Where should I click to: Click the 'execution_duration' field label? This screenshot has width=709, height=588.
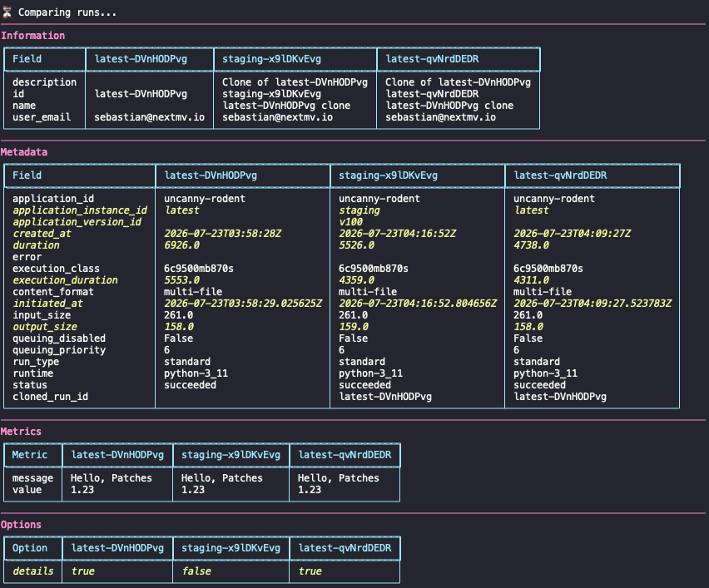(x=65, y=280)
